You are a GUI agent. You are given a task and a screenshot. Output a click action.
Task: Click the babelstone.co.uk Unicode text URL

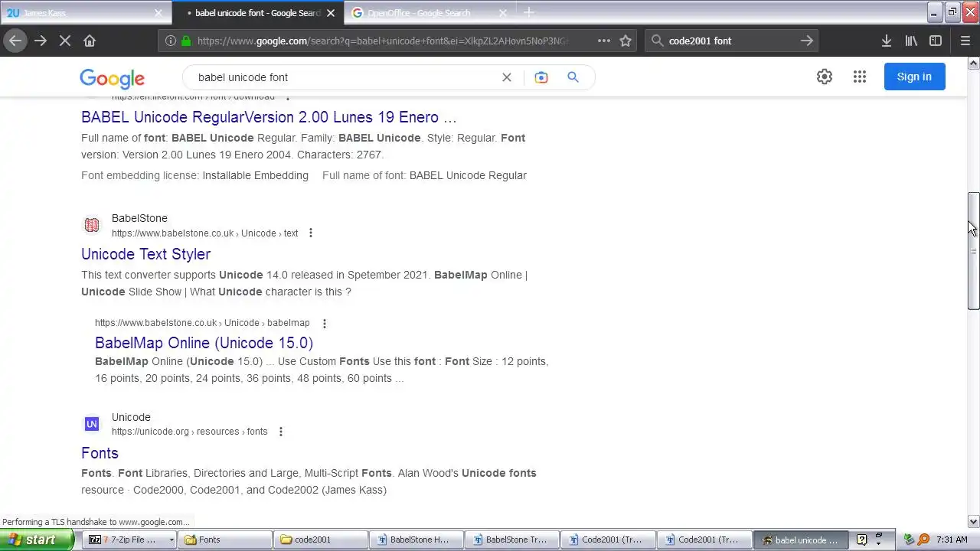[204, 233]
